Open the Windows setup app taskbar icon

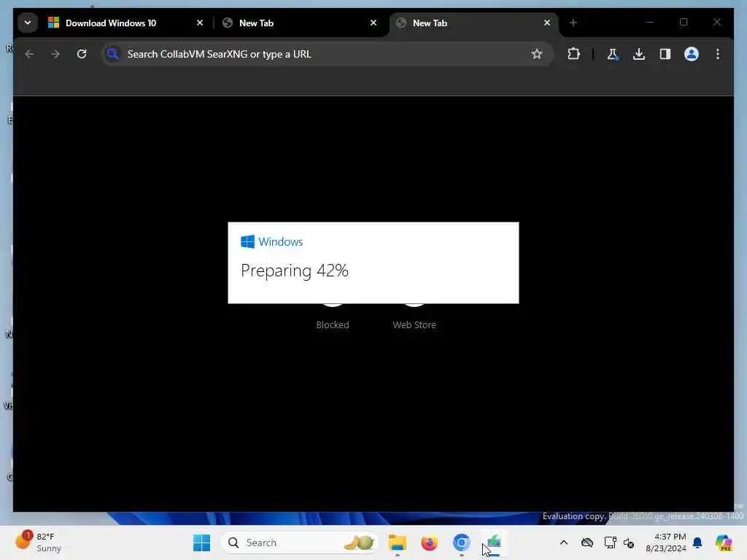pyautogui.click(x=494, y=542)
